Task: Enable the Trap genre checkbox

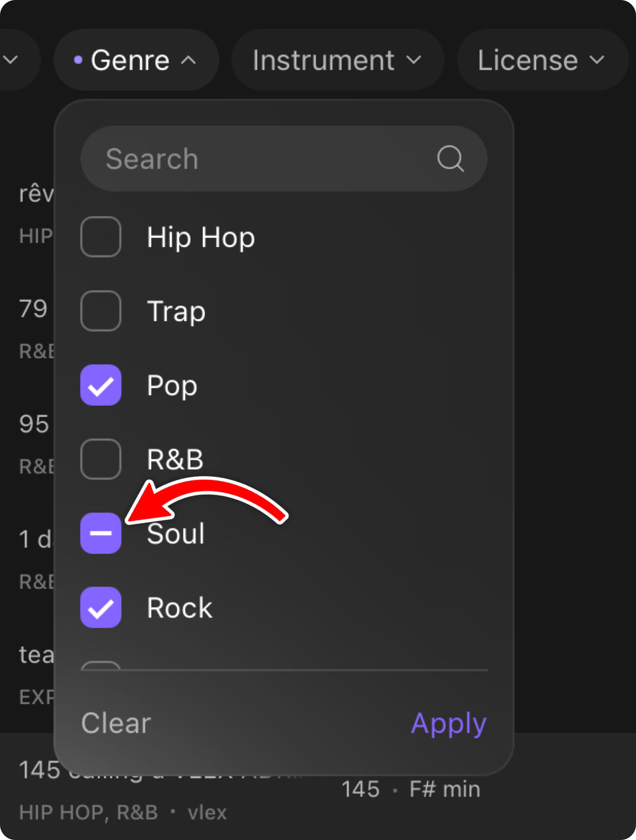Action: coord(101,311)
